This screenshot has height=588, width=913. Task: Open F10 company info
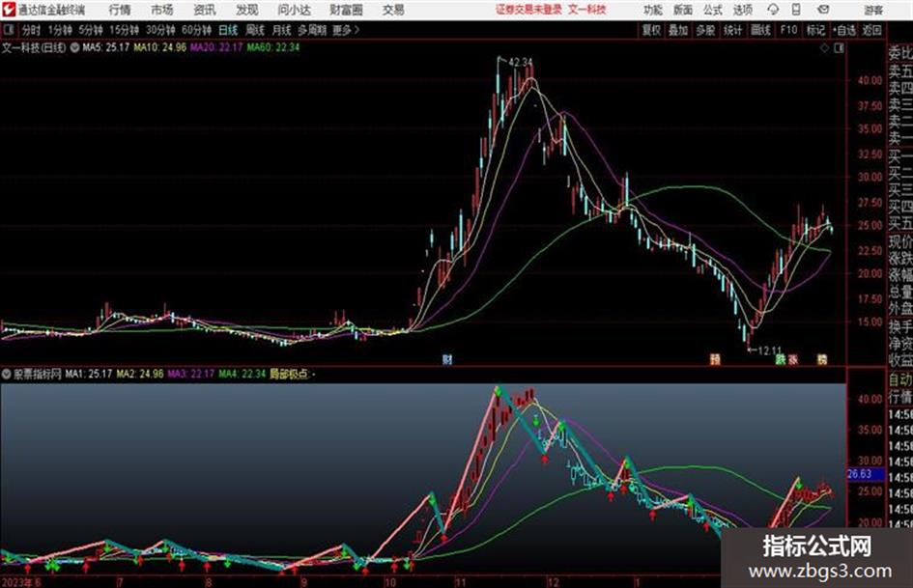[788, 30]
